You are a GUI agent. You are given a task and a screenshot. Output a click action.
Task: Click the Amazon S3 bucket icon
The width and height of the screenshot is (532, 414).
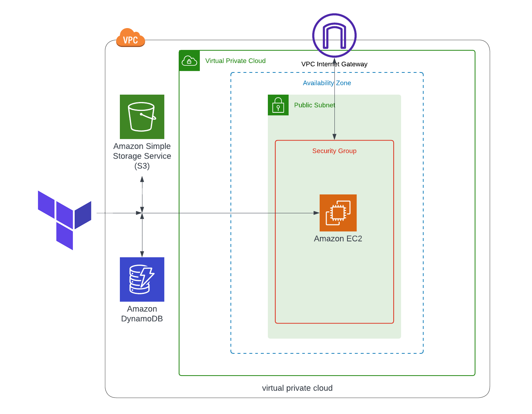pyautogui.click(x=142, y=117)
